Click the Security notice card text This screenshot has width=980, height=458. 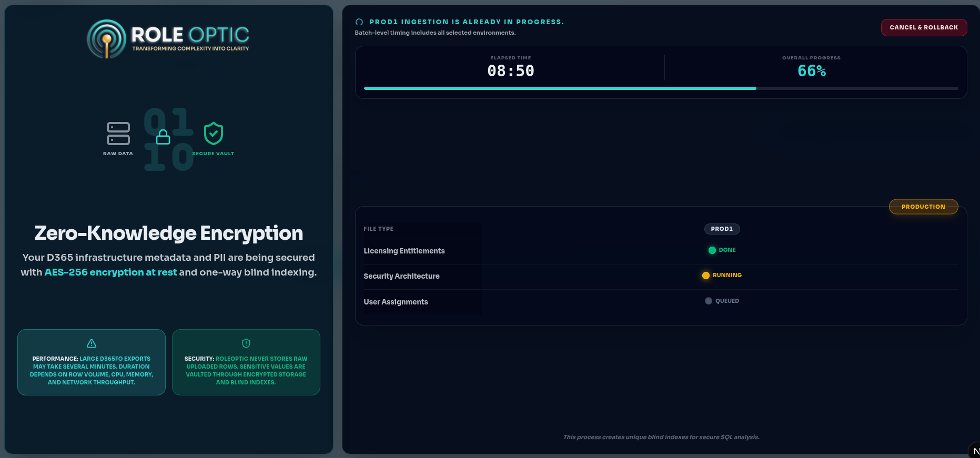(x=246, y=371)
